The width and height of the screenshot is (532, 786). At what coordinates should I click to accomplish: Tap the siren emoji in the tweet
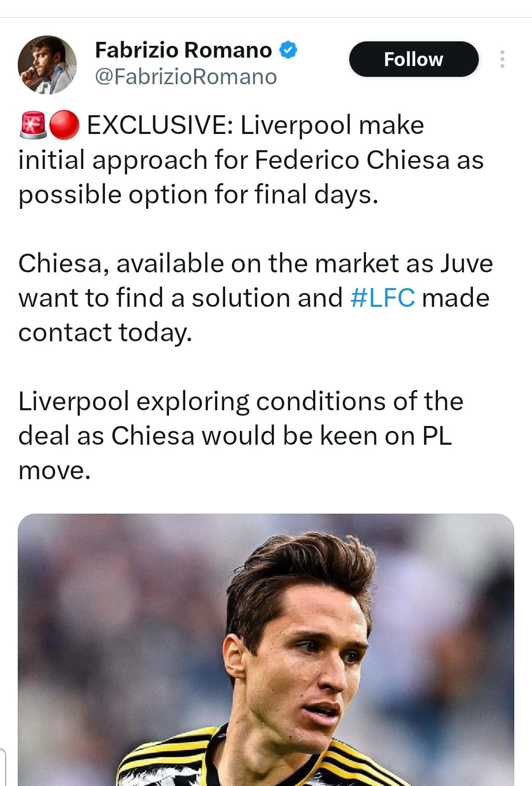pos(33,125)
